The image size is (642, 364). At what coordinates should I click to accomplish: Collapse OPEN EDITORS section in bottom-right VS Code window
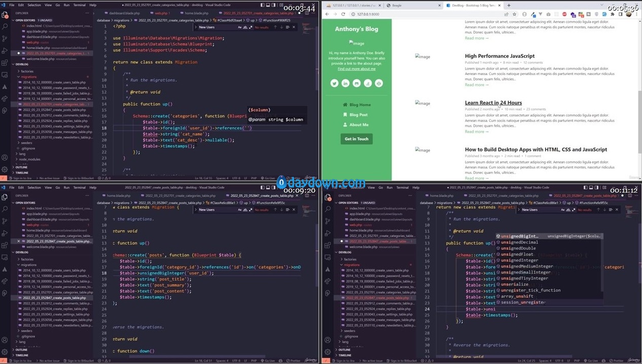pyautogui.click(x=348, y=202)
